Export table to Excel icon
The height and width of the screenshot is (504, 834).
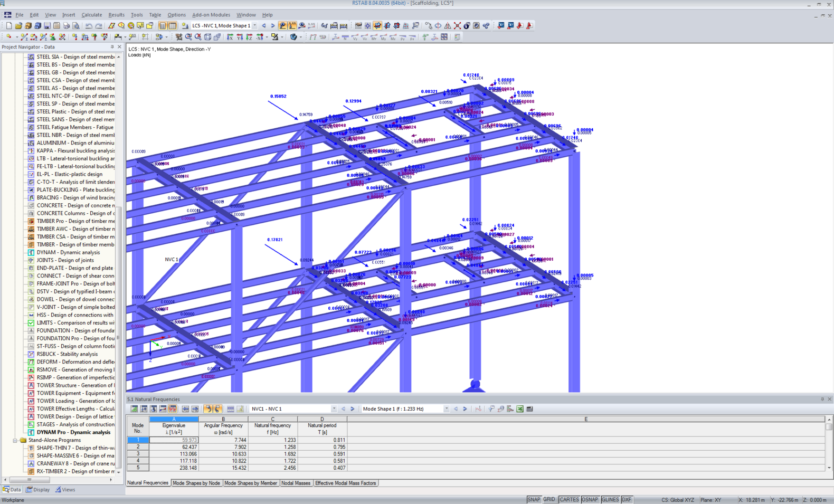[520, 409]
